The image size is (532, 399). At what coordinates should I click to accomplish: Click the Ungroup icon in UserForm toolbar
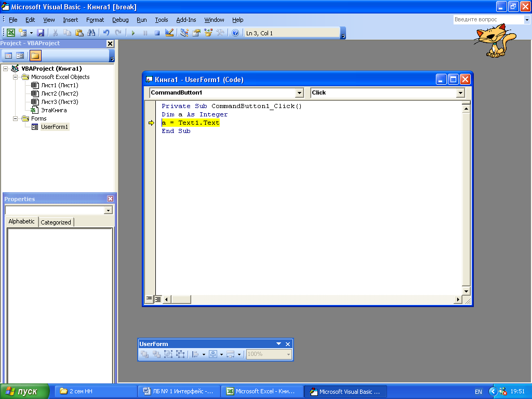pyautogui.click(x=180, y=354)
